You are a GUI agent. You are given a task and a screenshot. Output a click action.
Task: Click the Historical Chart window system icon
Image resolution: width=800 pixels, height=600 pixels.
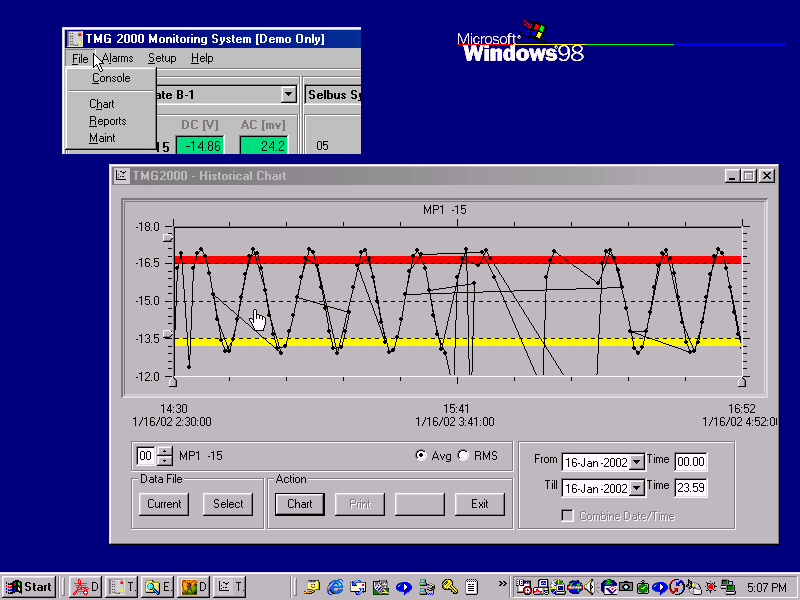[x=121, y=176]
